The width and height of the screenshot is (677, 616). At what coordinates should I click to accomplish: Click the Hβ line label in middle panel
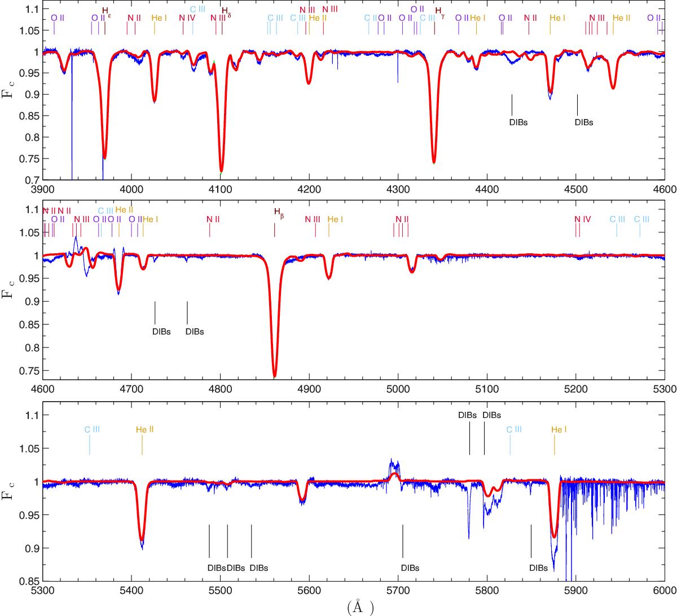pyautogui.click(x=279, y=212)
